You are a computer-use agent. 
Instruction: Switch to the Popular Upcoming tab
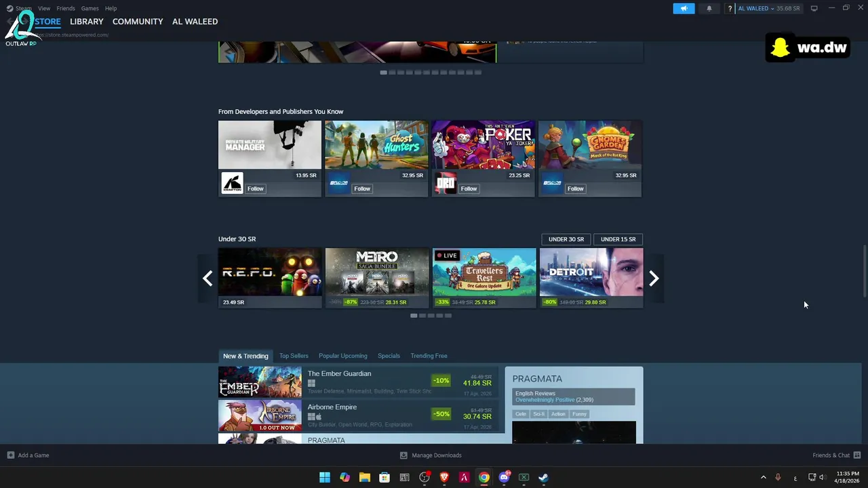[343, 356]
